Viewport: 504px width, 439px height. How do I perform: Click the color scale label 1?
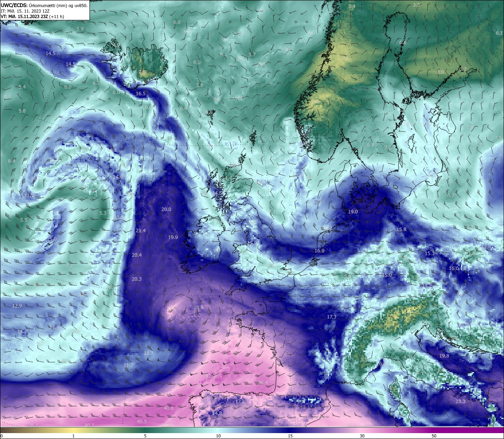click(74, 436)
